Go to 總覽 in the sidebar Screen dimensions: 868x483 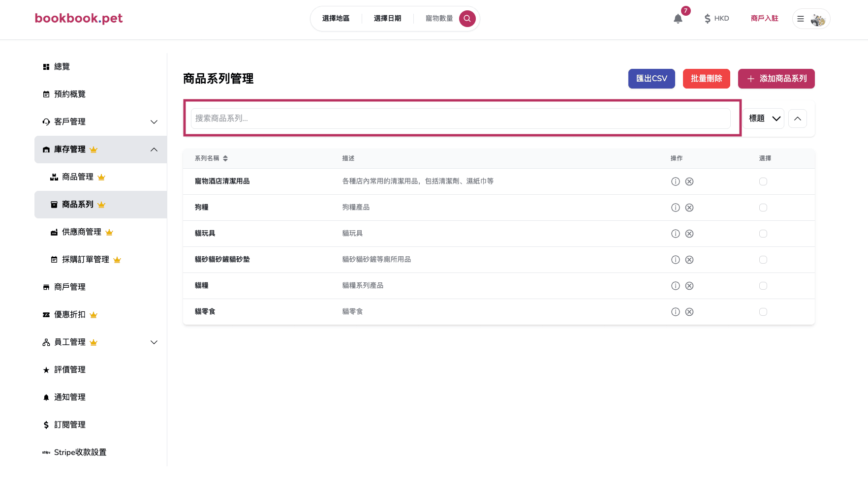coord(100,67)
